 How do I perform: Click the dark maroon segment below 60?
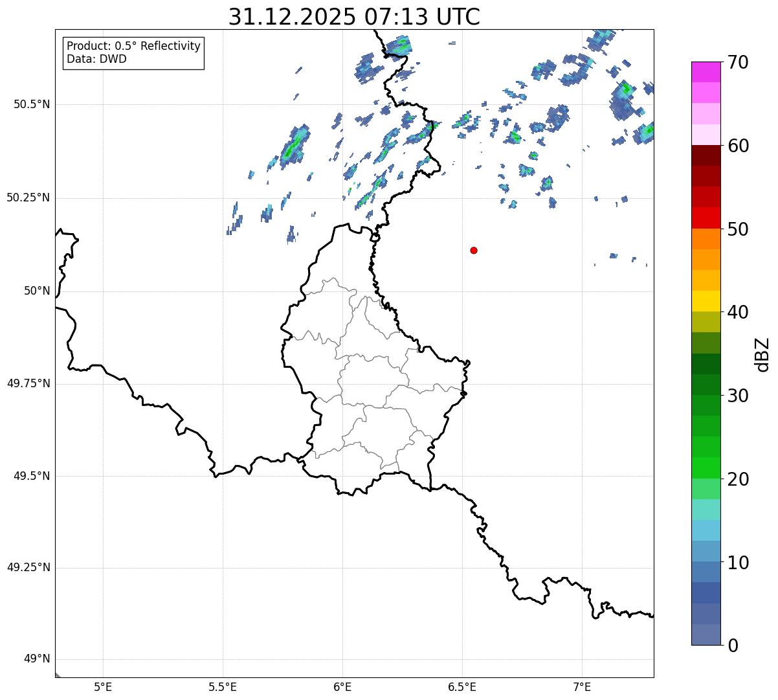[705, 155]
